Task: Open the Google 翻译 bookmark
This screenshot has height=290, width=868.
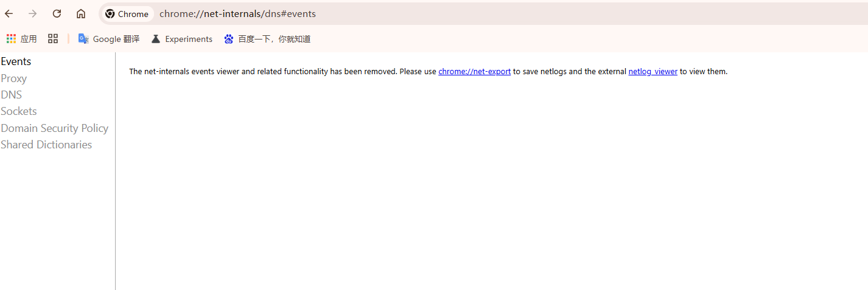Action: click(x=109, y=39)
